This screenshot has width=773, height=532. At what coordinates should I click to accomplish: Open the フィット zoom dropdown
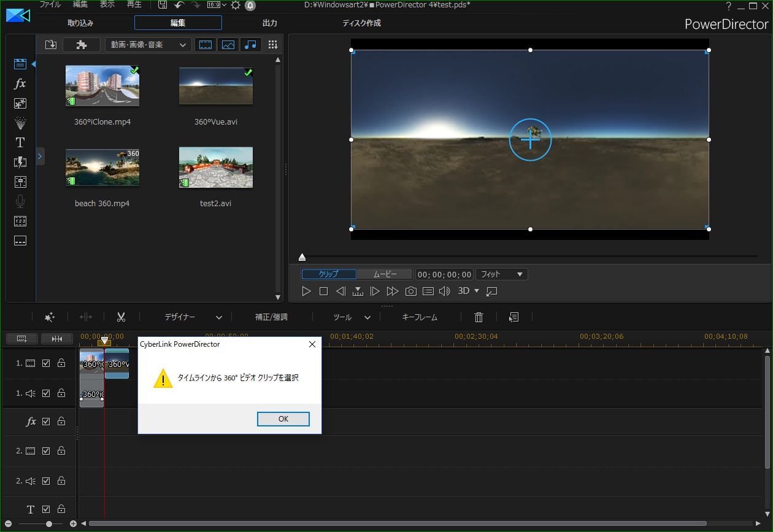tap(502, 274)
